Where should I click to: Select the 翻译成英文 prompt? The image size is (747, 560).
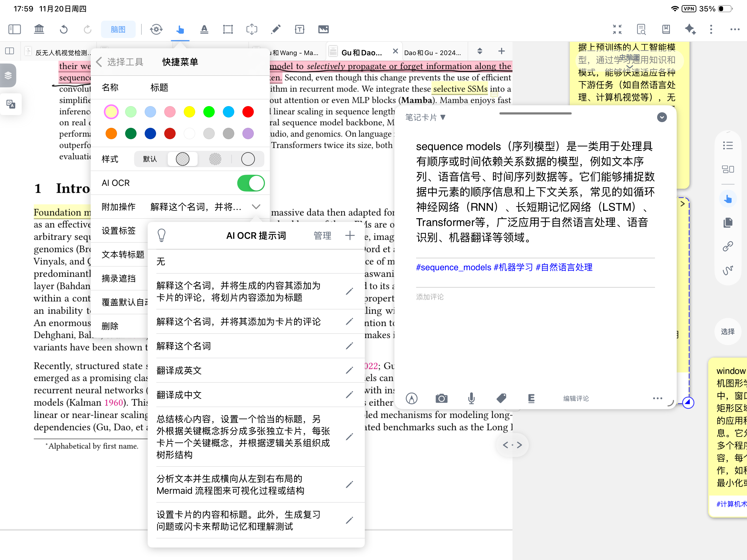tap(179, 370)
